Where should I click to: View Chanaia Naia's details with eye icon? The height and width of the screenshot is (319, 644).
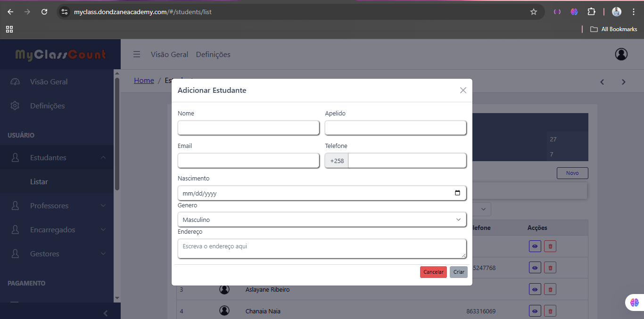[535, 311]
